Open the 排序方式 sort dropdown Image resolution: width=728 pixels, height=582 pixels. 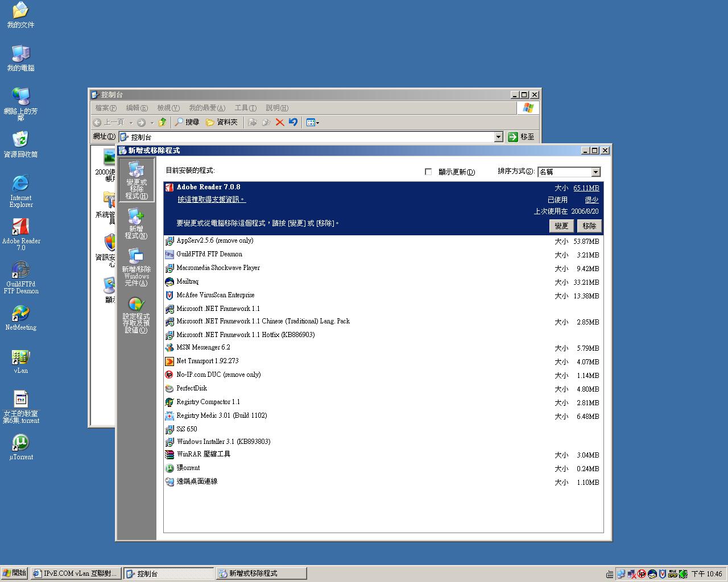pyautogui.click(x=595, y=172)
